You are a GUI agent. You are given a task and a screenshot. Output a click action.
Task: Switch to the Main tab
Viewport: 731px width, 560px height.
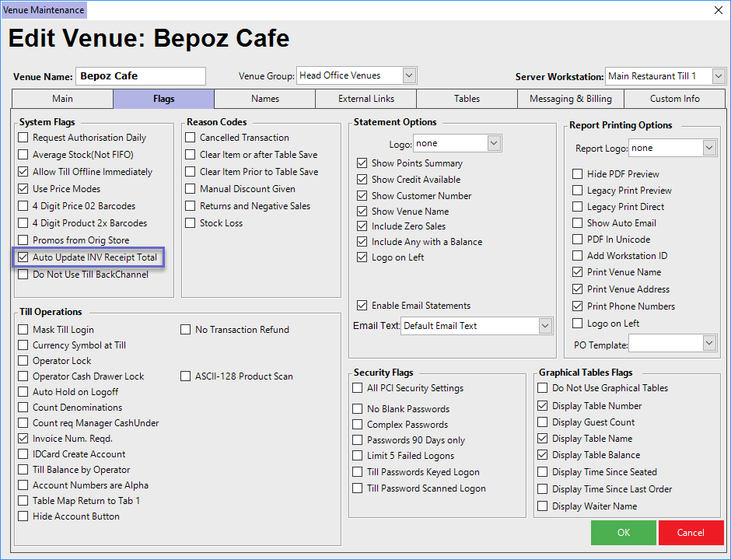(62, 99)
